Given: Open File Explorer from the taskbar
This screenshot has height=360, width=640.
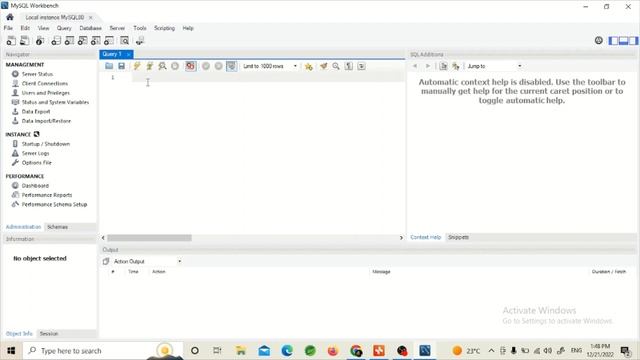Looking at the screenshot, I should coord(241,351).
